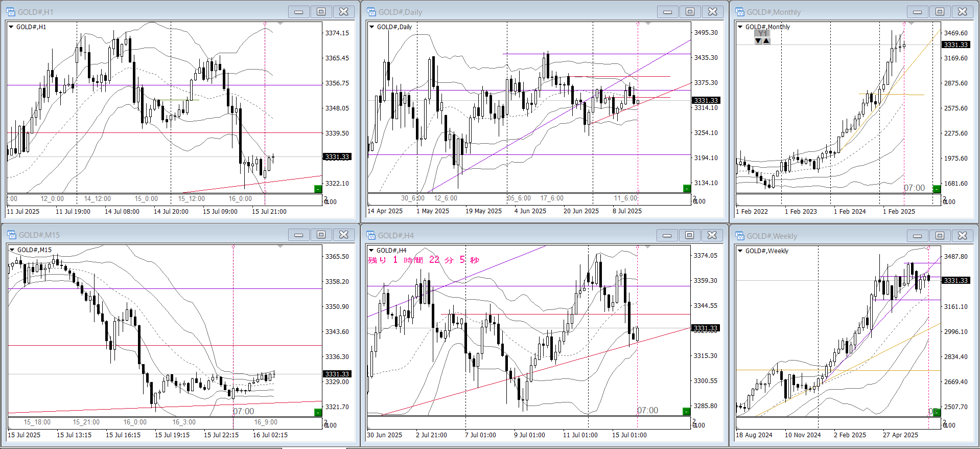Click the green indicator square in H4 chart

(687, 411)
